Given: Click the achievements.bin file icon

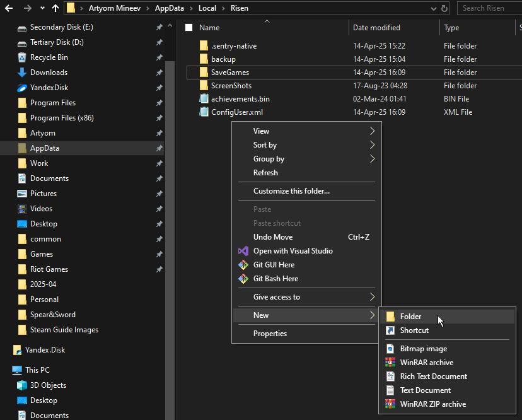Looking at the screenshot, I should (x=204, y=99).
